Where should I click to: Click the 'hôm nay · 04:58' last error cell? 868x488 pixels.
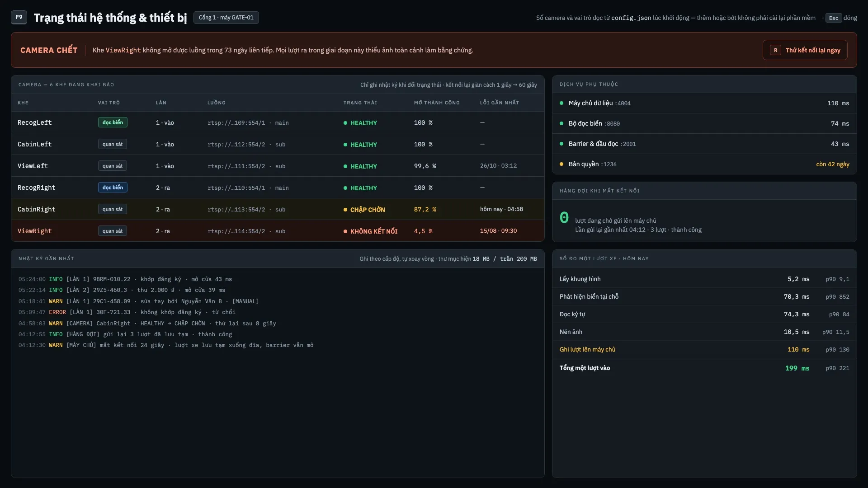point(502,209)
